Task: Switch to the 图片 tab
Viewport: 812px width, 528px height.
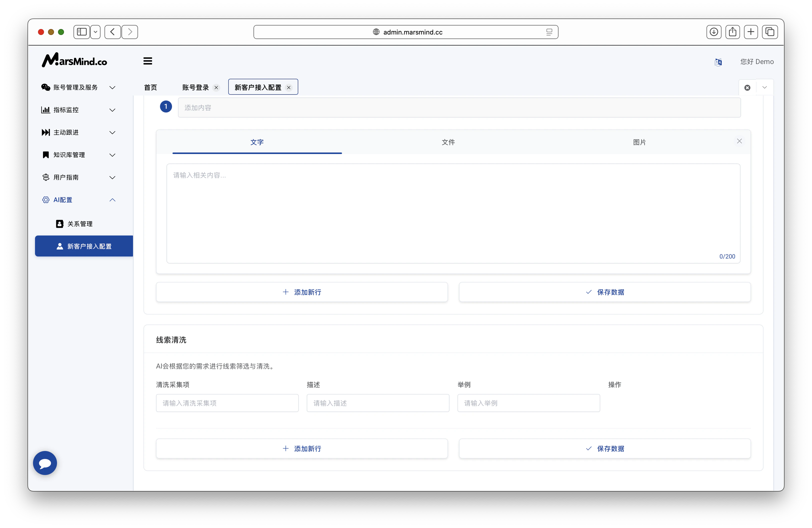Action: click(639, 142)
